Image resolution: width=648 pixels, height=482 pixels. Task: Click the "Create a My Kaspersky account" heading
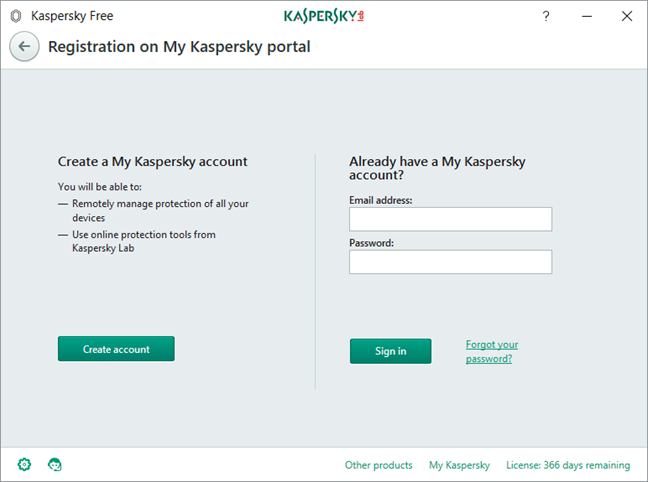click(x=152, y=161)
